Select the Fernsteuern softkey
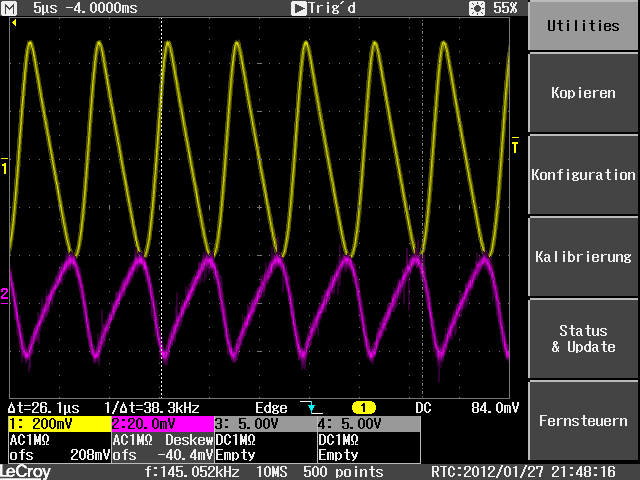Viewport: 640px width, 480px height. pos(583,421)
